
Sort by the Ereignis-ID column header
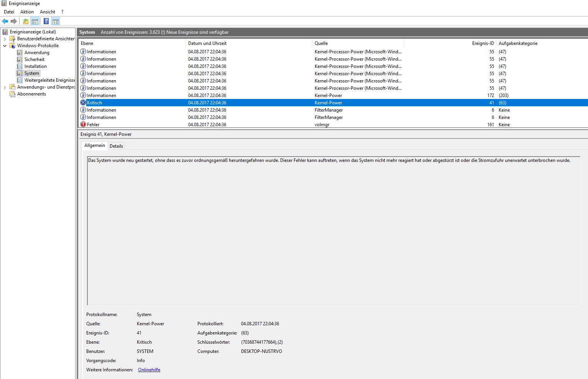coord(450,43)
